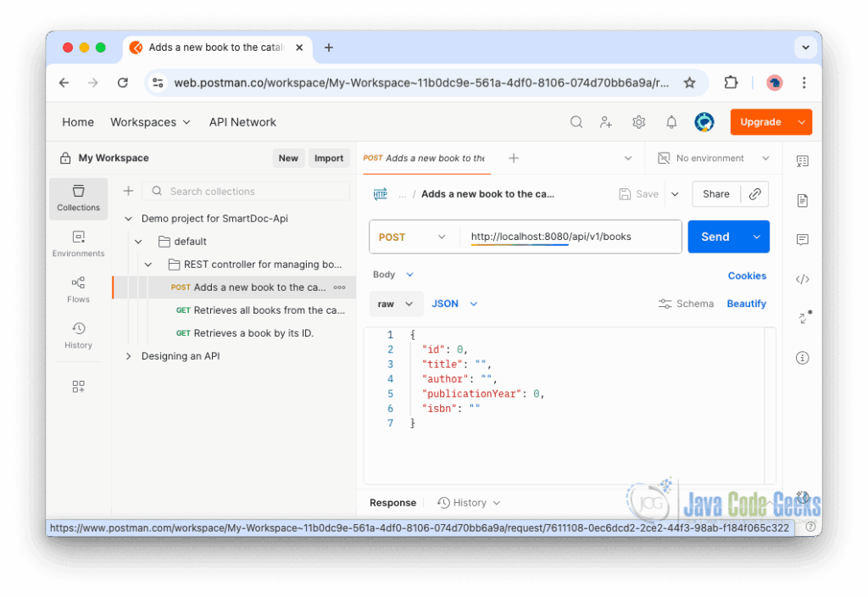Open a new request tab with plus
Screen dimensions: 868x597
[514, 159]
